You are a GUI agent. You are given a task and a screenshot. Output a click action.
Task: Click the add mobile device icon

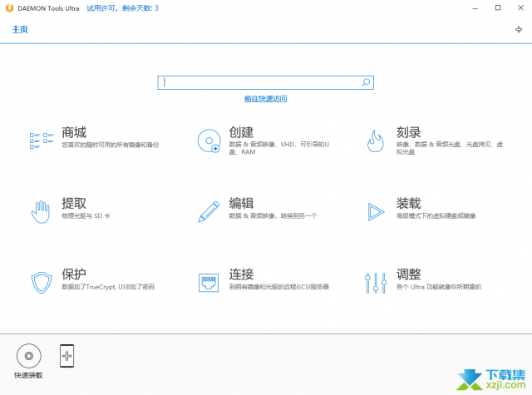[x=66, y=356]
